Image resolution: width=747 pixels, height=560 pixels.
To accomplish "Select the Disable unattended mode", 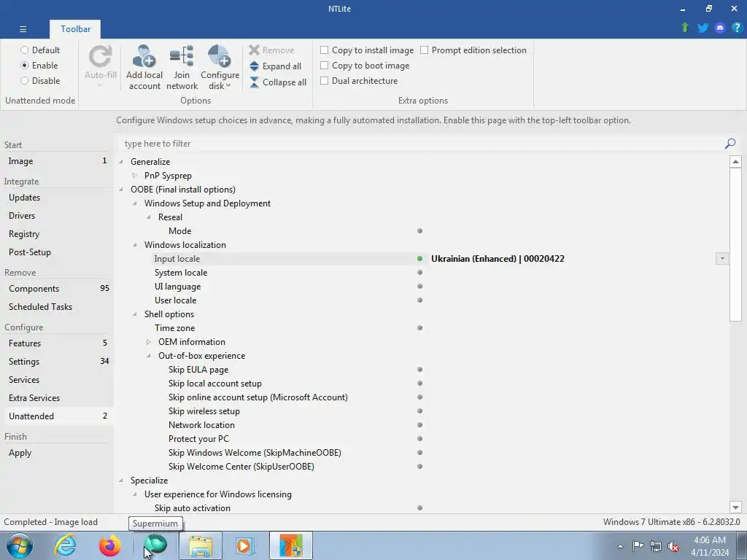I will coord(40,80).
